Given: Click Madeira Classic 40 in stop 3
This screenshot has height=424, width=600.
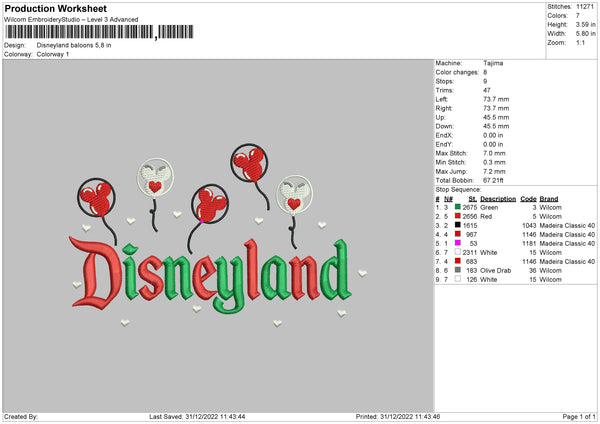Looking at the screenshot, I should pos(567,225).
